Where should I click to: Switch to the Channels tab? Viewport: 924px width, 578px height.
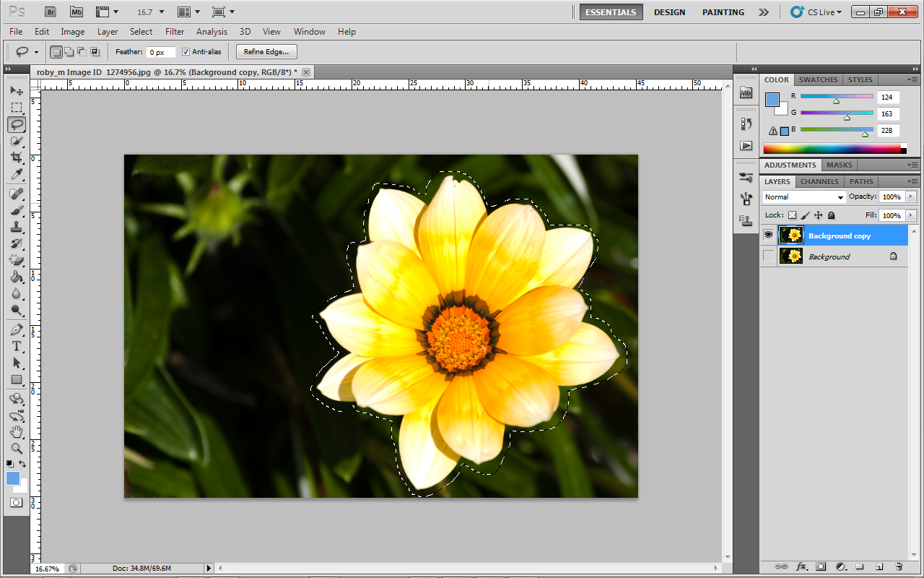pos(819,181)
